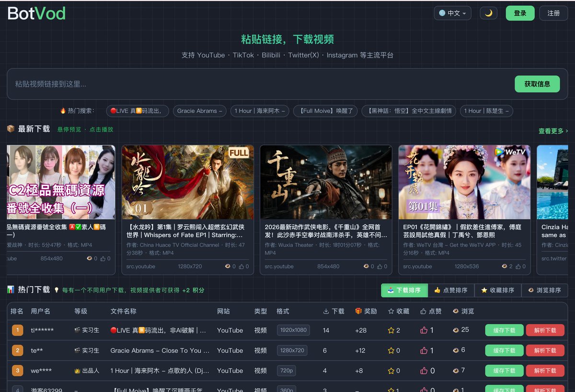Toggle dark mode moon button
Viewport: 575px width, 392px height.
point(489,13)
